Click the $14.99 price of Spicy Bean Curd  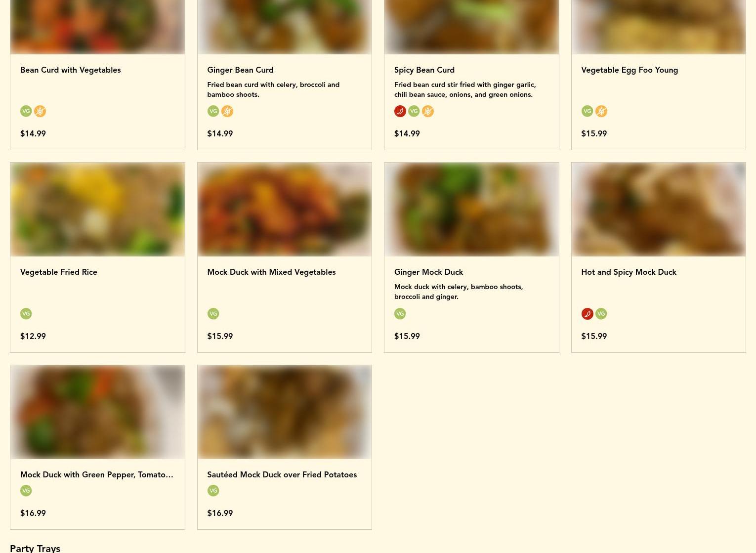click(x=407, y=133)
